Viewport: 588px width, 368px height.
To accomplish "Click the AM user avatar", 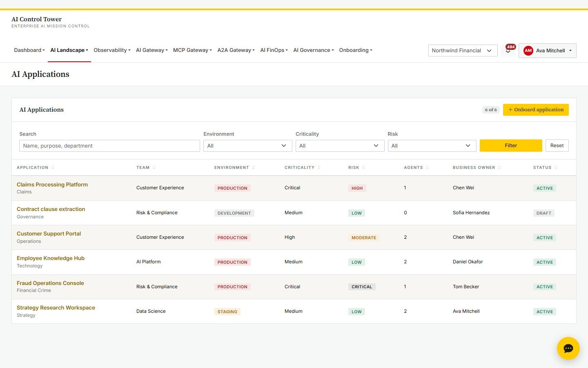I will (x=528, y=51).
